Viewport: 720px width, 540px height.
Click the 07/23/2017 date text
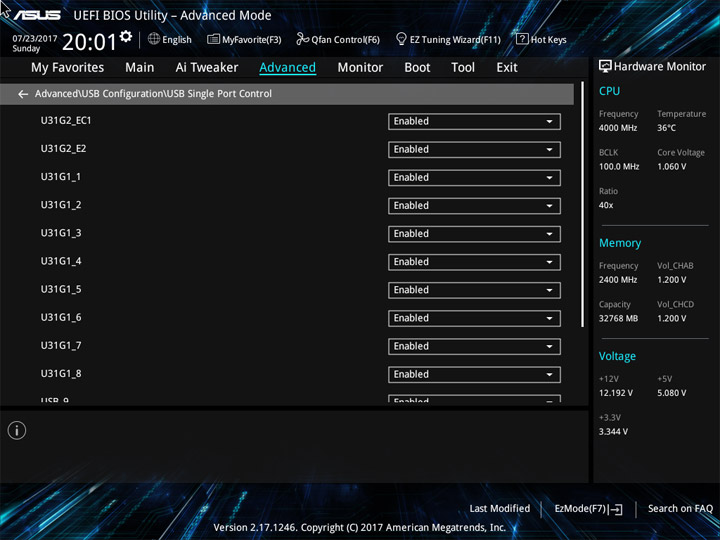[x=34, y=39]
